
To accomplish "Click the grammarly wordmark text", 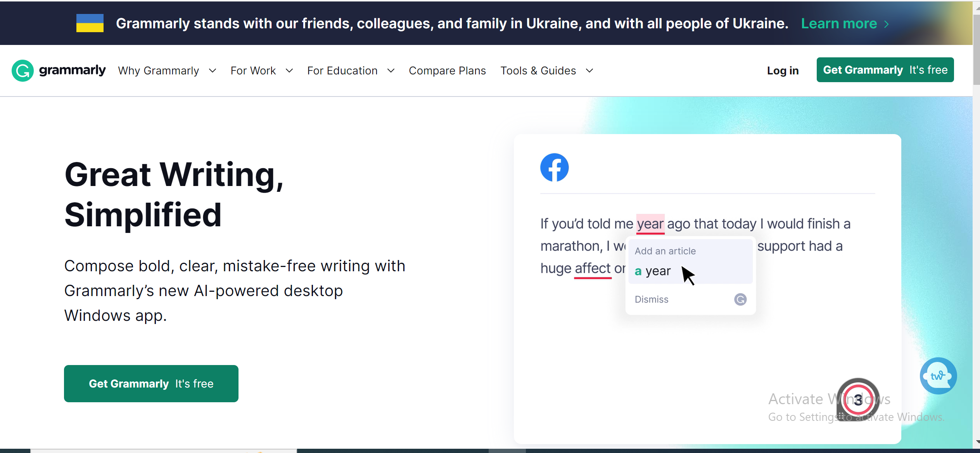I will tap(73, 70).
